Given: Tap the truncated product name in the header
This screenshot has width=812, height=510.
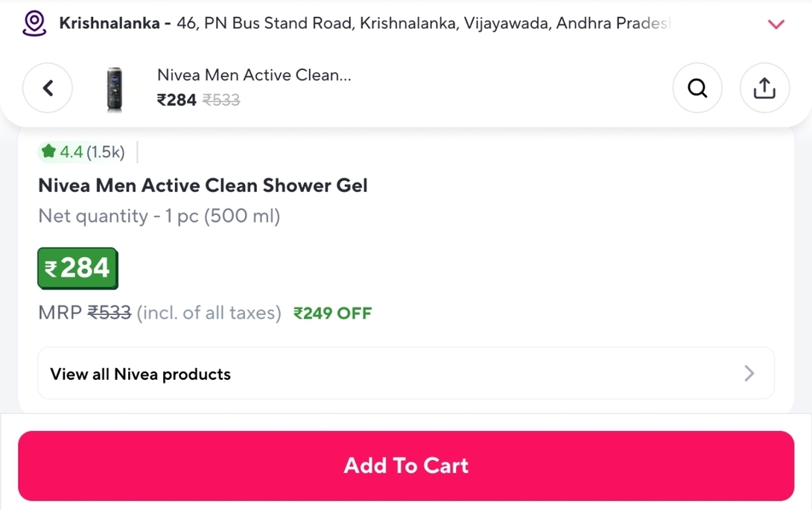Looking at the screenshot, I should click(254, 75).
